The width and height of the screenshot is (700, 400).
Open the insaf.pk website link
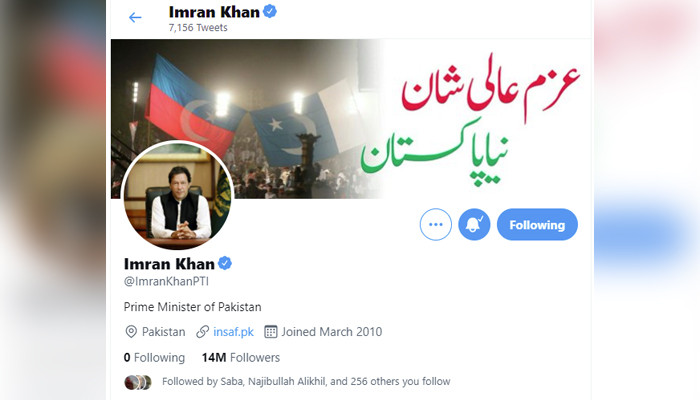point(233,332)
